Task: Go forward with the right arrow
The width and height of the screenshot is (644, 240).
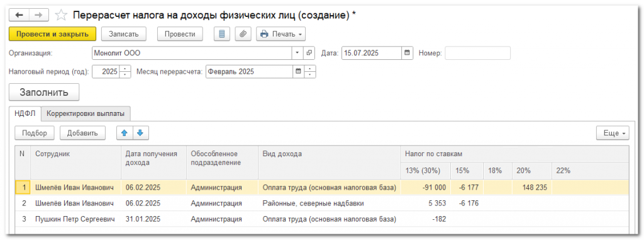Action: (39, 15)
